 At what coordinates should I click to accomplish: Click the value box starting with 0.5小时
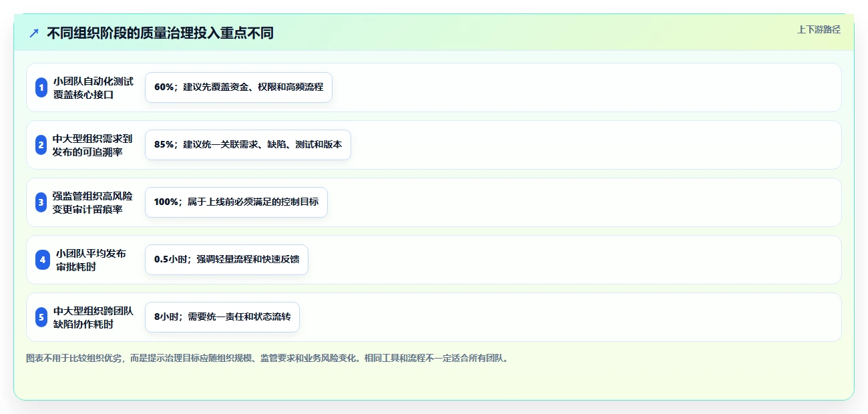click(x=226, y=260)
